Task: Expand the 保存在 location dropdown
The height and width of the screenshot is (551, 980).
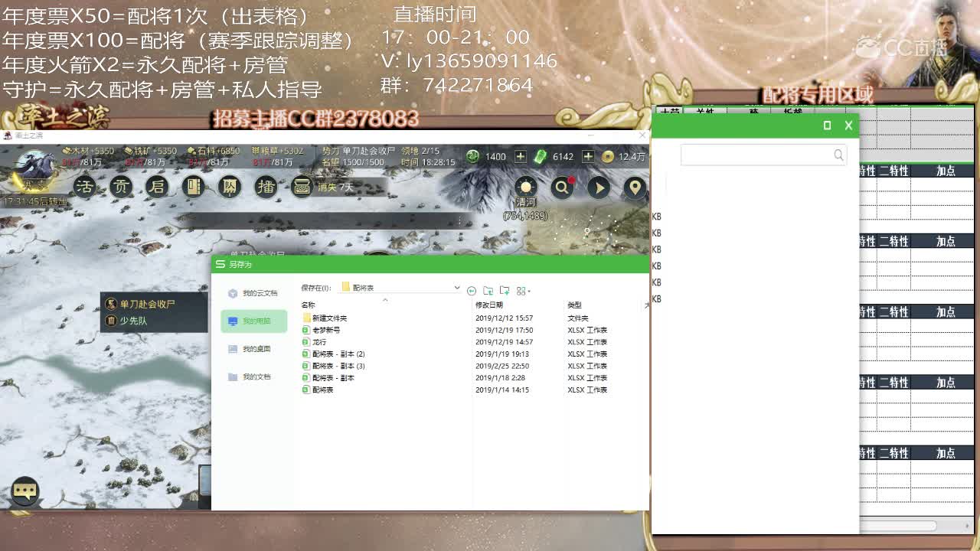Action: click(457, 288)
